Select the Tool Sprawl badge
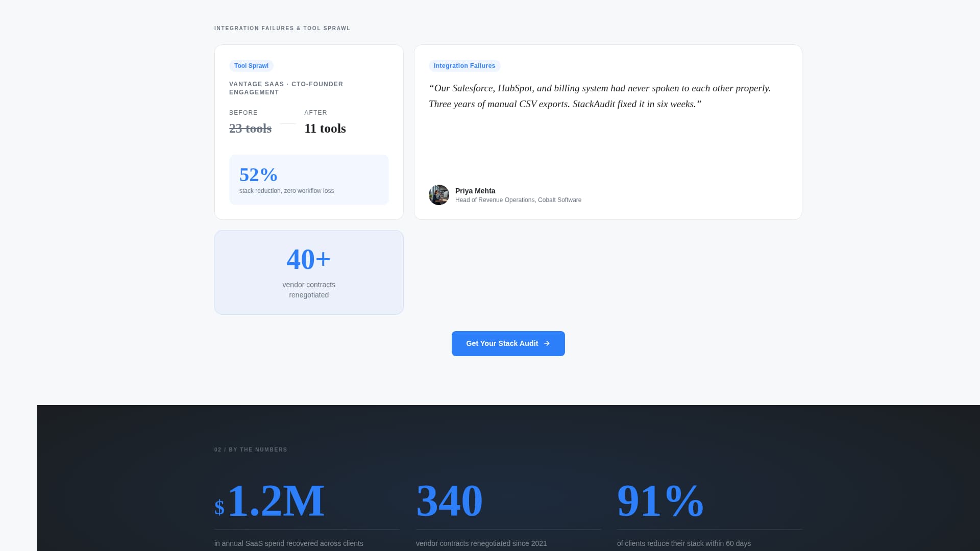The height and width of the screenshot is (551, 980). click(x=251, y=65)
